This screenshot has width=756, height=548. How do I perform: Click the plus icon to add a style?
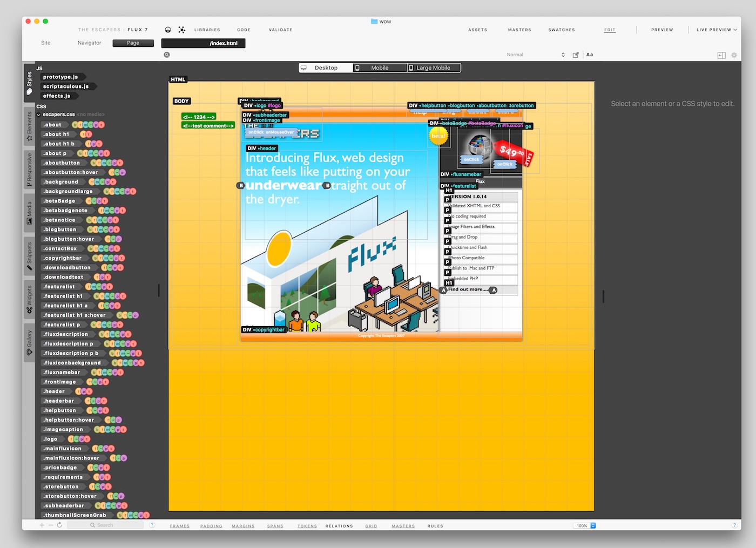[x=42, y=525]
